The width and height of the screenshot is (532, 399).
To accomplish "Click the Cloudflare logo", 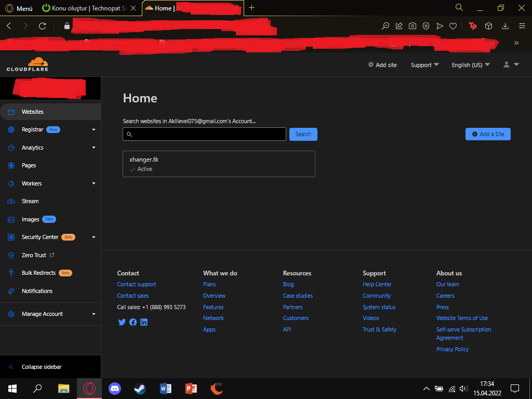I will point(28,64).
